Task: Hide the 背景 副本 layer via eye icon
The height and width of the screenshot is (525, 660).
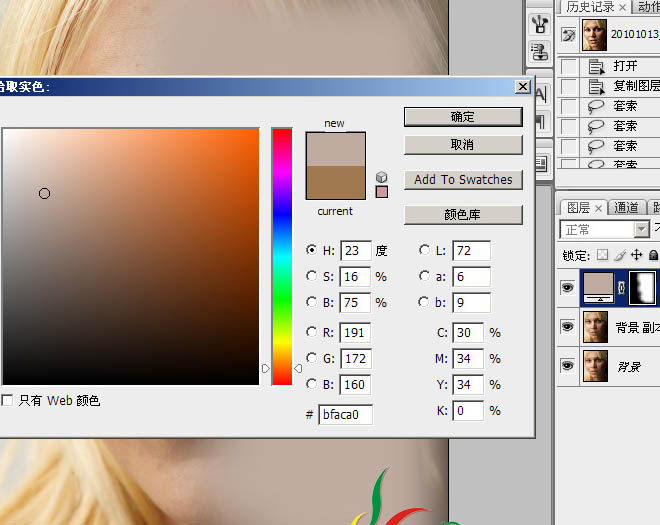Action: [x=568, y=326]
